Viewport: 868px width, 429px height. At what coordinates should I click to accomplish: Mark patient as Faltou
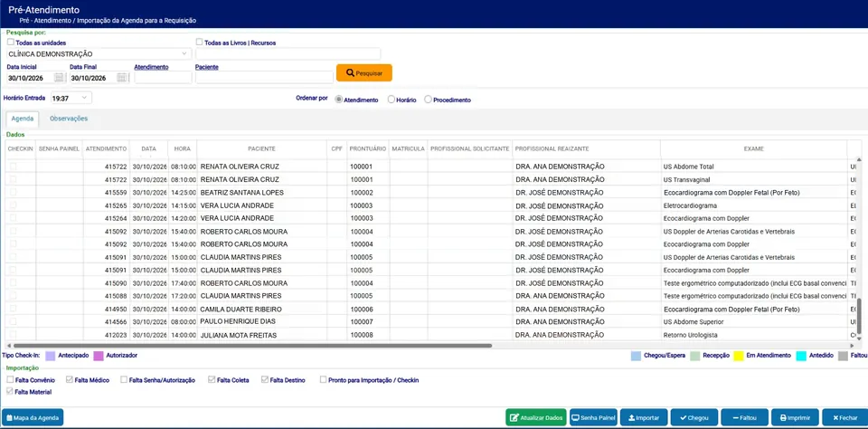pyautogui.click(x=745, y=418)
